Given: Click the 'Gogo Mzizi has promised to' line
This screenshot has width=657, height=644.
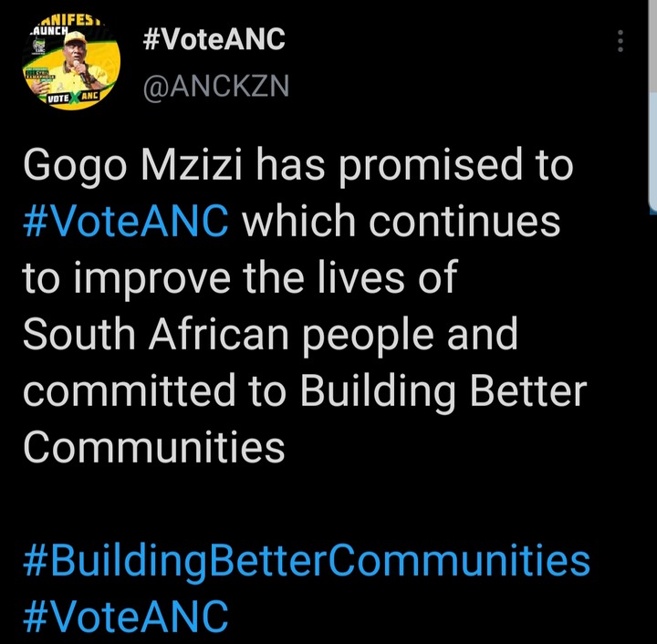Looking at the screenshot, I should click(x=298, y=166).
